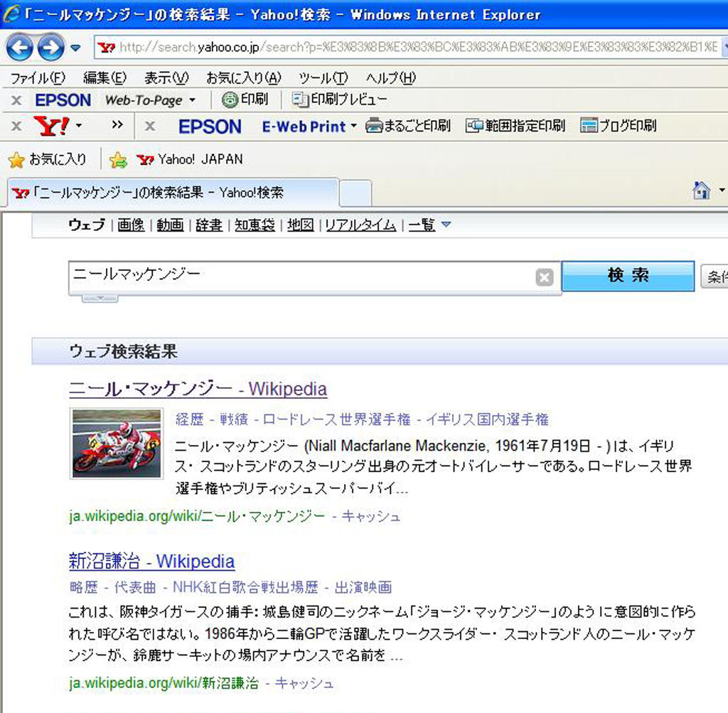Switch to 地図 map search

point(301,225)
